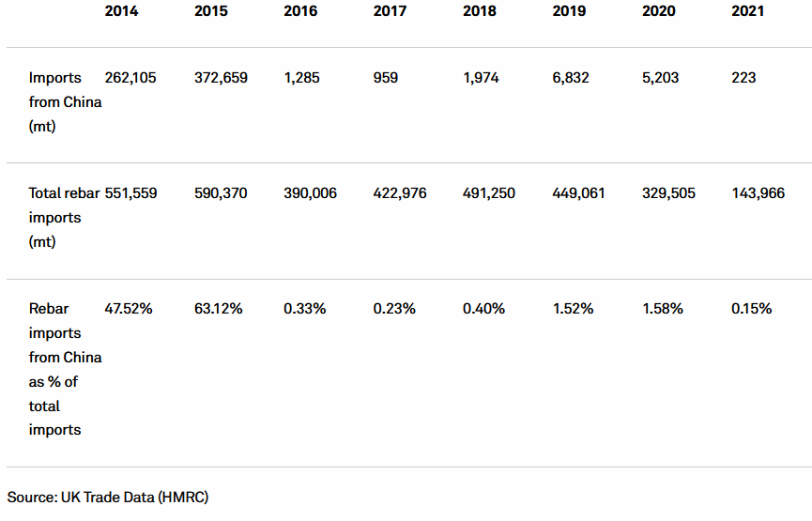Click the 2016 column header
This screenshot has height=521, width=812.
click(300, 11)
